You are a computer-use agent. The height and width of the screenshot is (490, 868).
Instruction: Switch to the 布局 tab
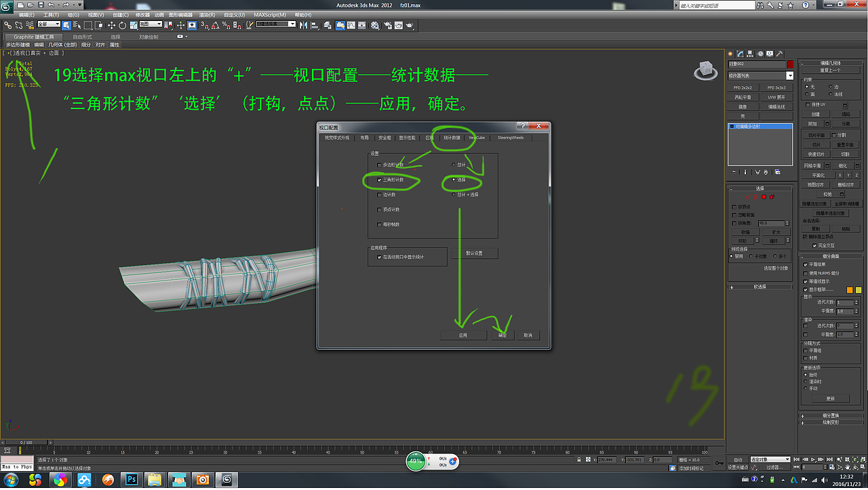point(365,138)
